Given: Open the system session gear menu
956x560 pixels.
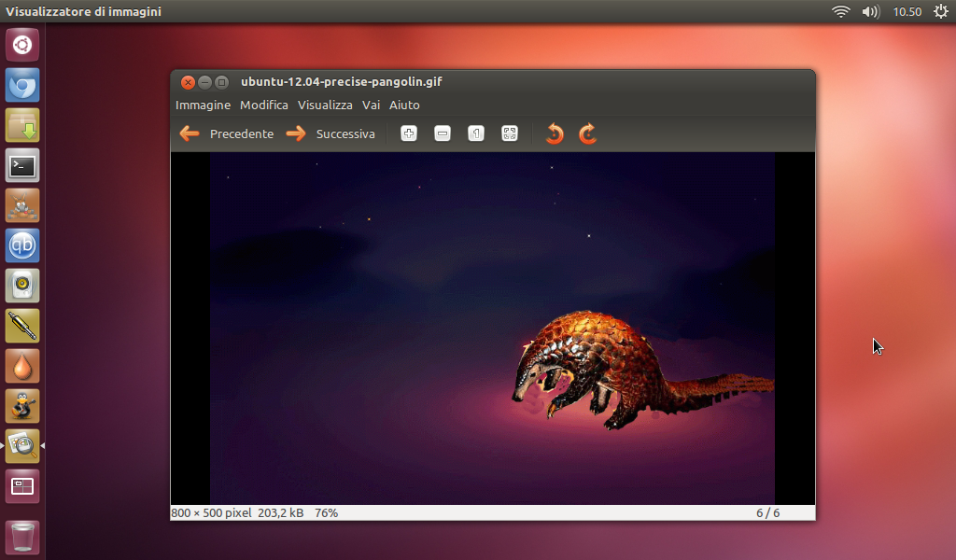Looking at the screenshot, I should (941, 11).
